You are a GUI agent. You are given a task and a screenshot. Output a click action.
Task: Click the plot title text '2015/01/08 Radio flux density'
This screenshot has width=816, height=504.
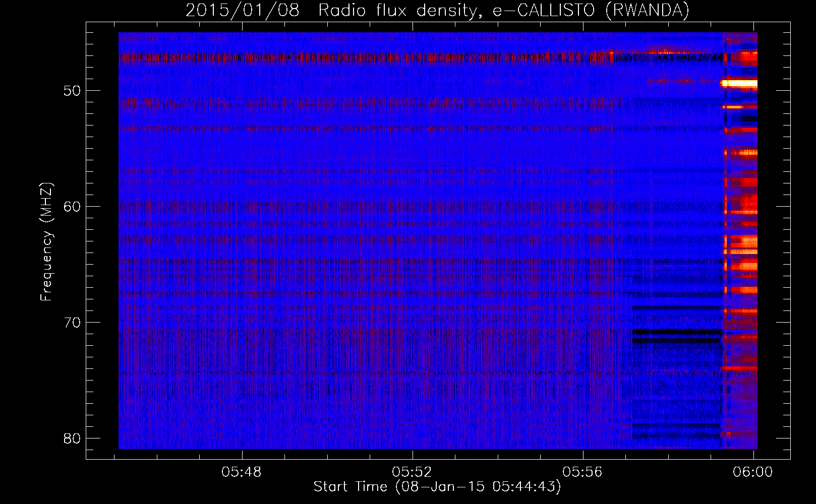(x=332, y=11)
